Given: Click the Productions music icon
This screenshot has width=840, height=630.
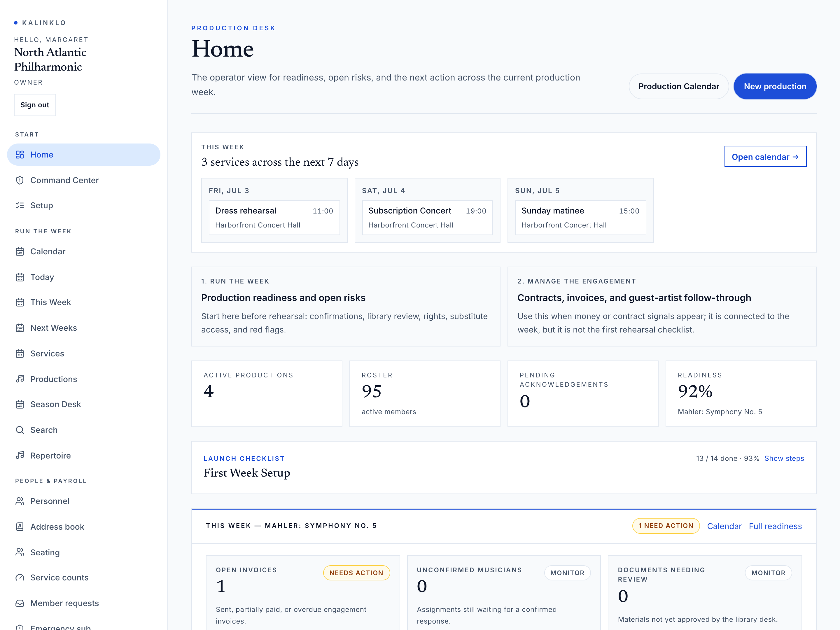Looking at the screenshot, I should 20,379.
